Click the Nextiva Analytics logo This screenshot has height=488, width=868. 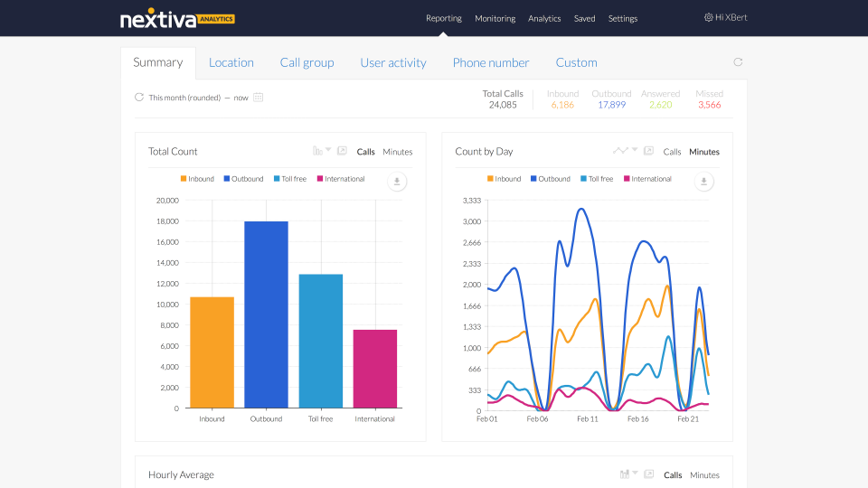tap(176, 18)
